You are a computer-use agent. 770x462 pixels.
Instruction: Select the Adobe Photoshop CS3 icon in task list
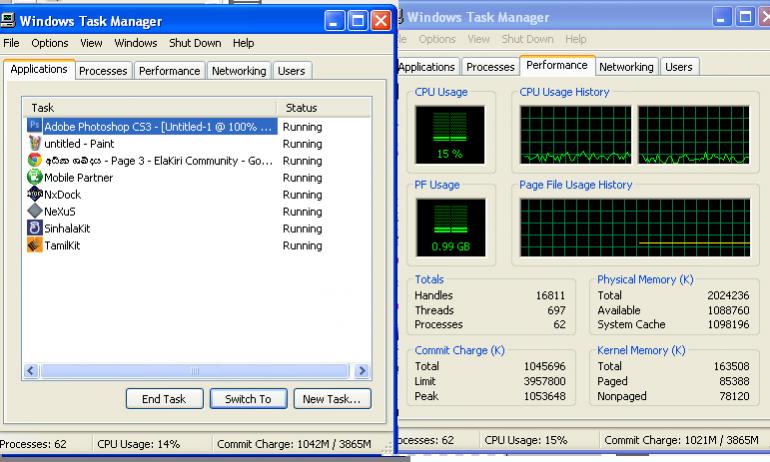point(34,126)
